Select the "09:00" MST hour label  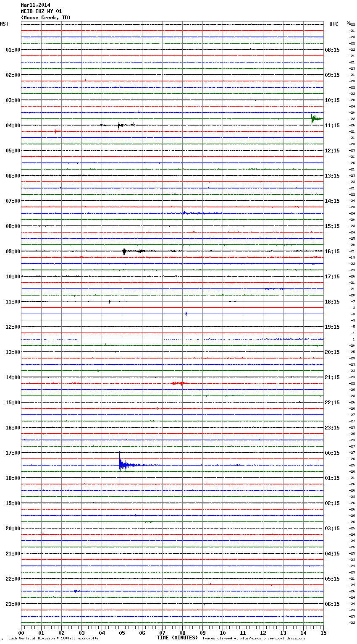13,251
